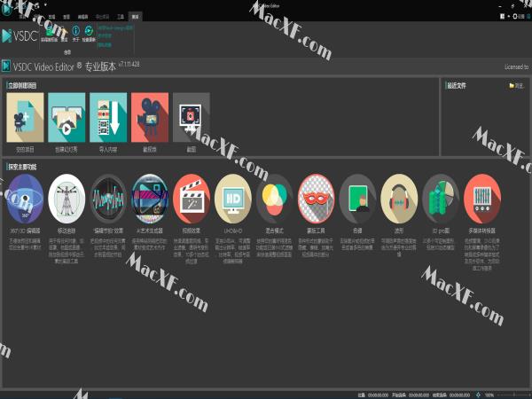Viewport: 532px width, 399px height.
Task: Click the second teal link in ribbon
Action: point(105,36)
